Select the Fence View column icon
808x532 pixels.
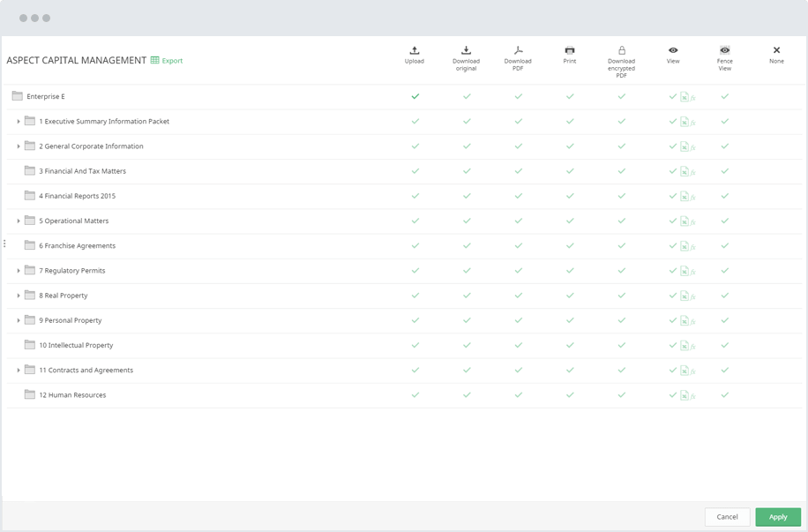click(724, 51)
